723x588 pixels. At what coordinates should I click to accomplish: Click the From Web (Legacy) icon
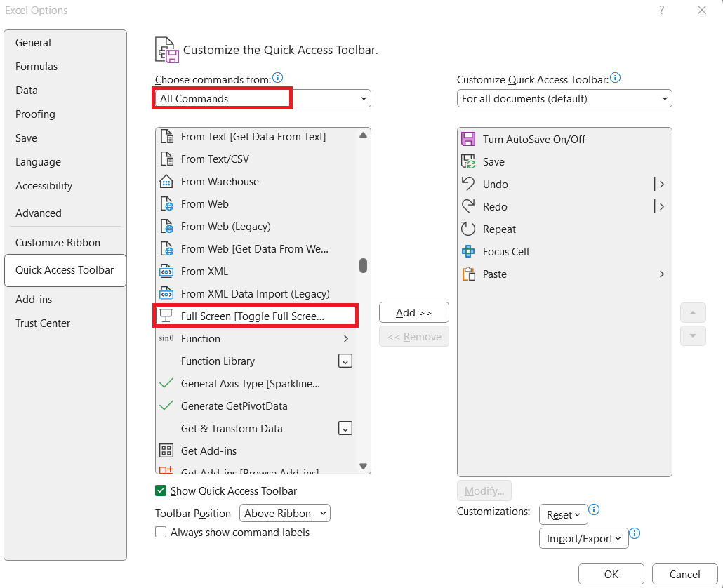(166, 226)
